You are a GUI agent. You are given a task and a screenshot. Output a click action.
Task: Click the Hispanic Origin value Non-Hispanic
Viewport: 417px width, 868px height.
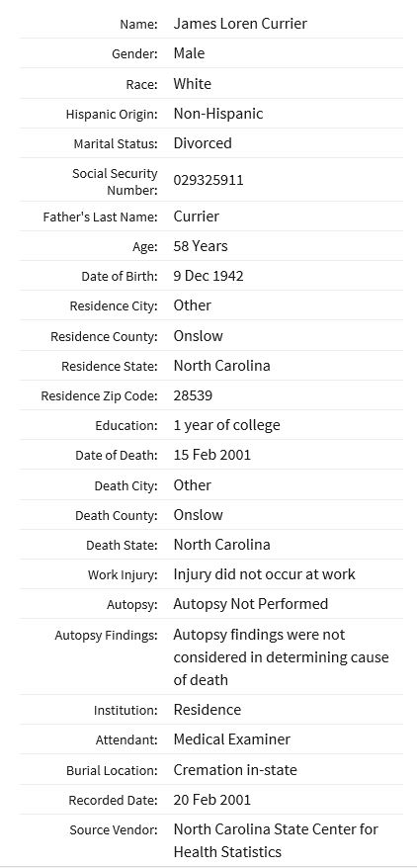[x=218, y=114]
